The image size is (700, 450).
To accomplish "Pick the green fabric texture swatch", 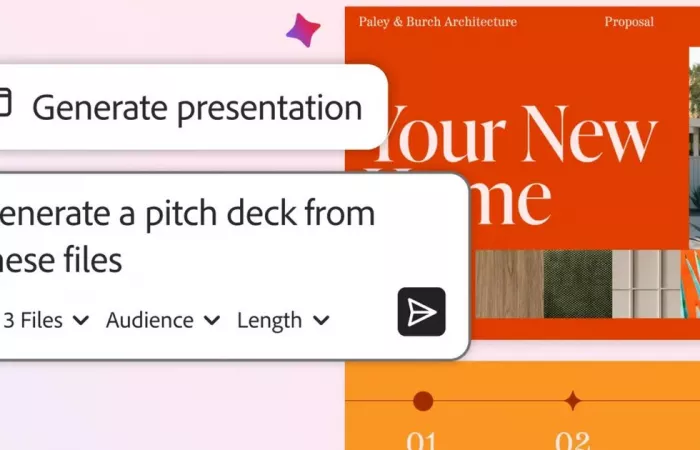I will coord(577,283).
